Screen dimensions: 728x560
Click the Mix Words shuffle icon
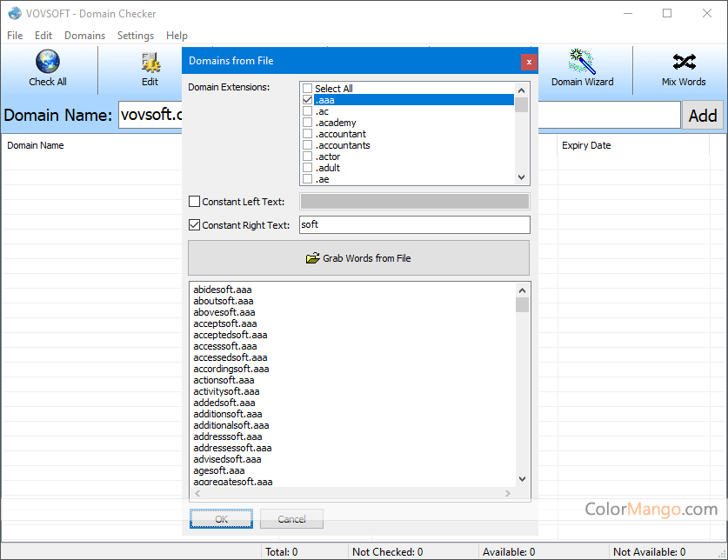[684, 62]
